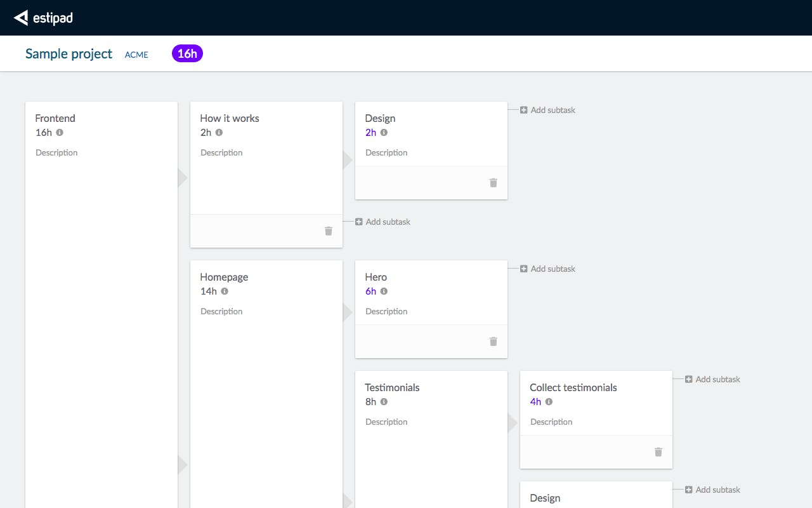Edit the lower partially visible Design title
The image size is (812, 508).
click(x=545, y=498)
